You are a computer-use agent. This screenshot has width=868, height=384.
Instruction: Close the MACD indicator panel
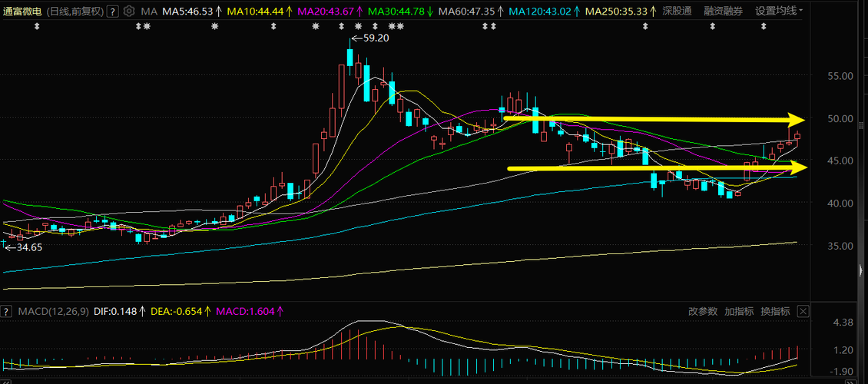coord(803,311)
